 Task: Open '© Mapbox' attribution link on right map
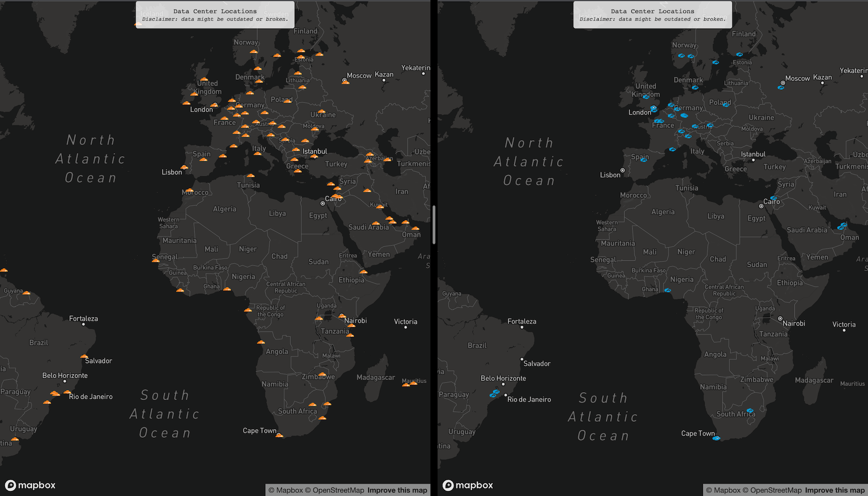pyautogui.click(x=723, y=490)
